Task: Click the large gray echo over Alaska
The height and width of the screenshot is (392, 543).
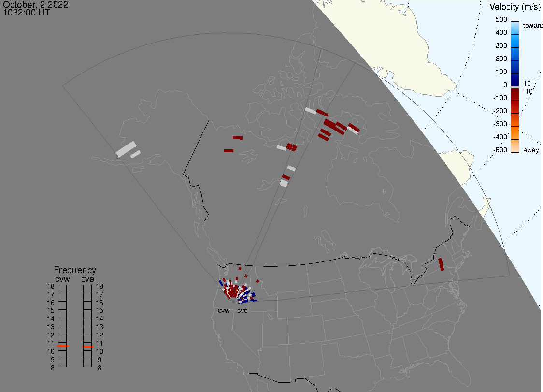Action: 126,149
